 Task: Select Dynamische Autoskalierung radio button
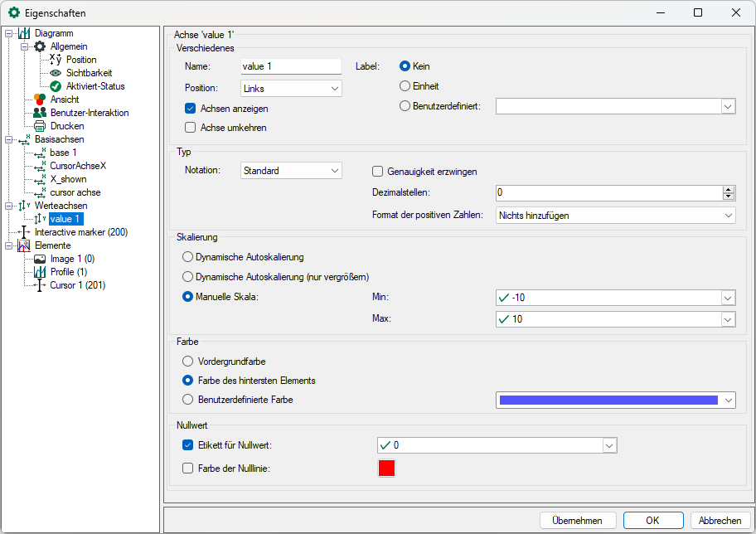[188, 257]
